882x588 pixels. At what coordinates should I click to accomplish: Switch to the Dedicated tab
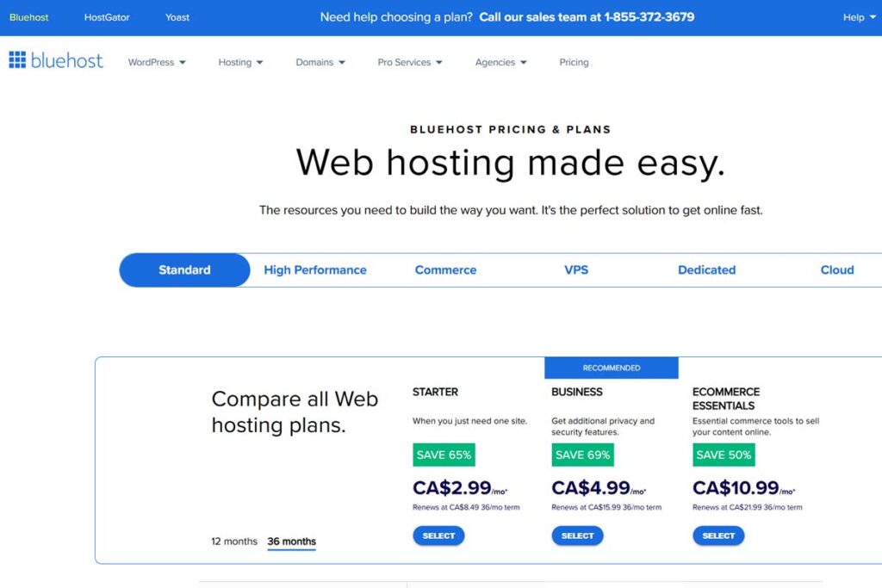tap(705, 269)
